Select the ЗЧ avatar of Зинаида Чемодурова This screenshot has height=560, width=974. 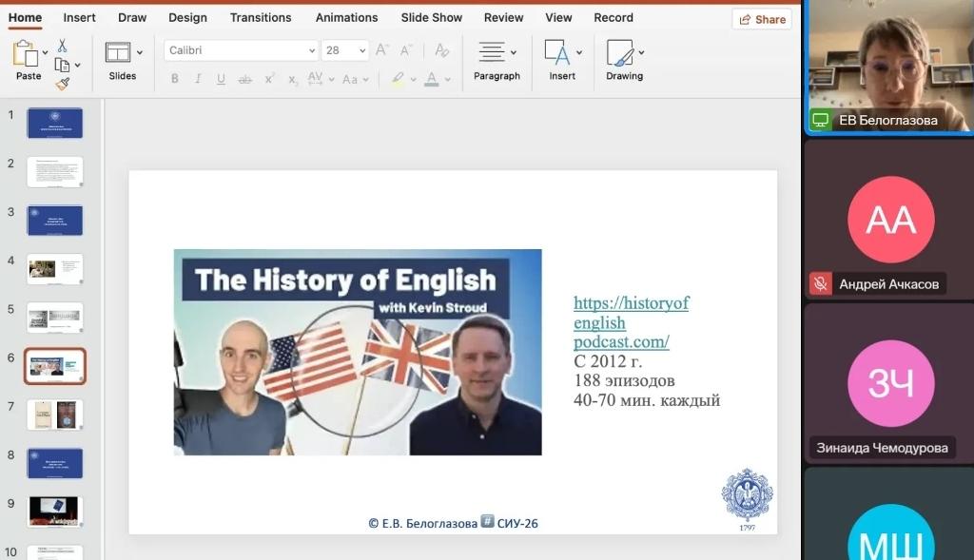click(x=890, y=383)
